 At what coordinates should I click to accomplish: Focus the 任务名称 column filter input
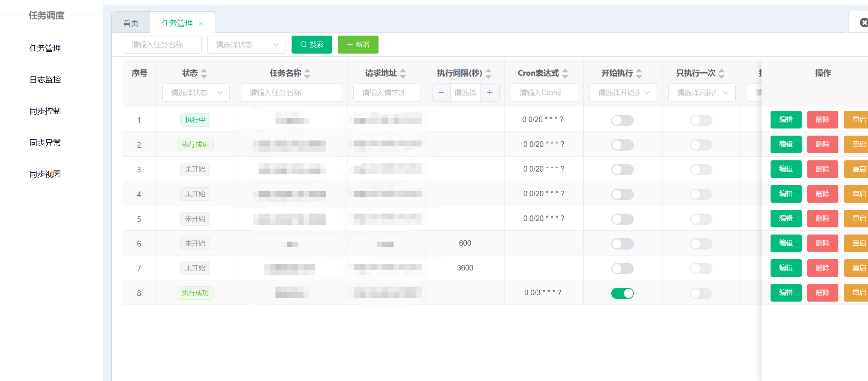[x=292, y=93]
